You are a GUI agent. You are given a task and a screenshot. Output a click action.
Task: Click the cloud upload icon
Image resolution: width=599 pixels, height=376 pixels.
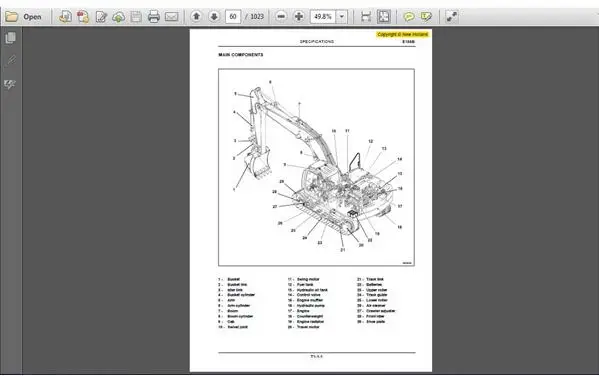118,17
